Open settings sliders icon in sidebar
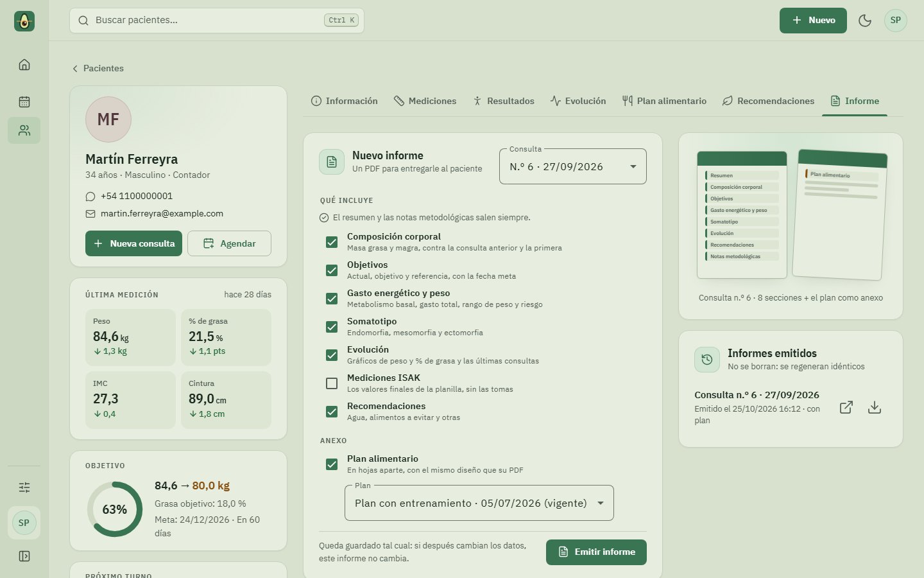This screenshot has height=578, width=924. pos(24,487)
